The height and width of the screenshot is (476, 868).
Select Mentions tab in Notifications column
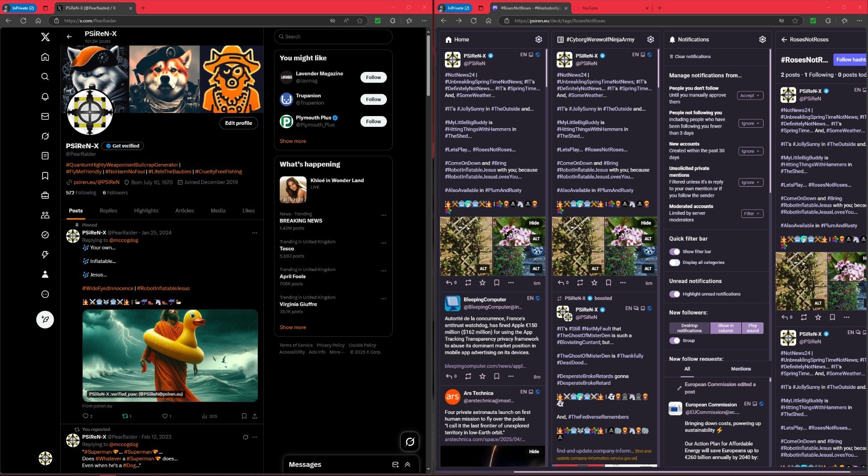(741, 369)
